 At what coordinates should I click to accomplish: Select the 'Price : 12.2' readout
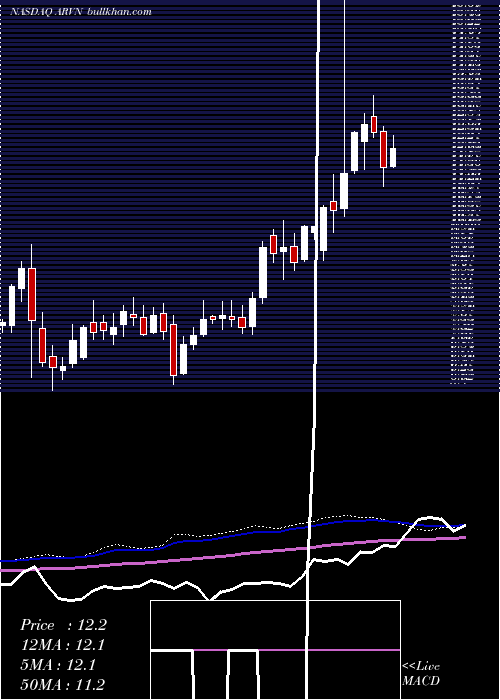(x=63, y=625)
